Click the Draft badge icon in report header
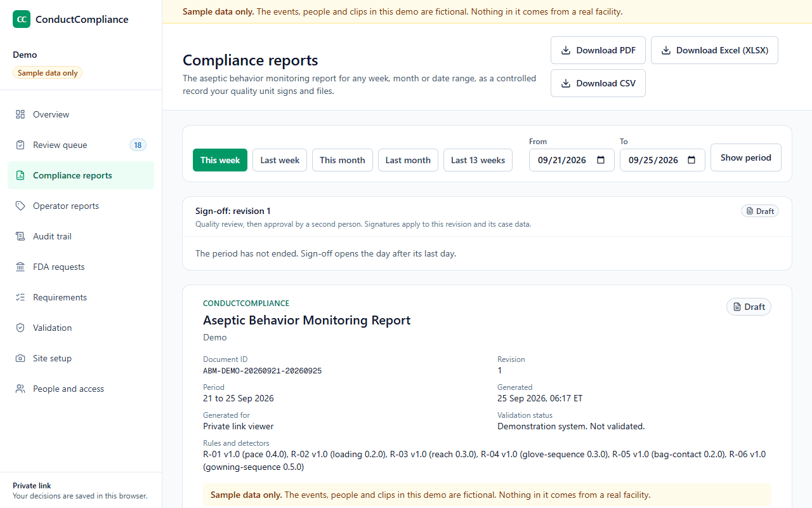Viewport: 812px width, 508px height. 737,307
